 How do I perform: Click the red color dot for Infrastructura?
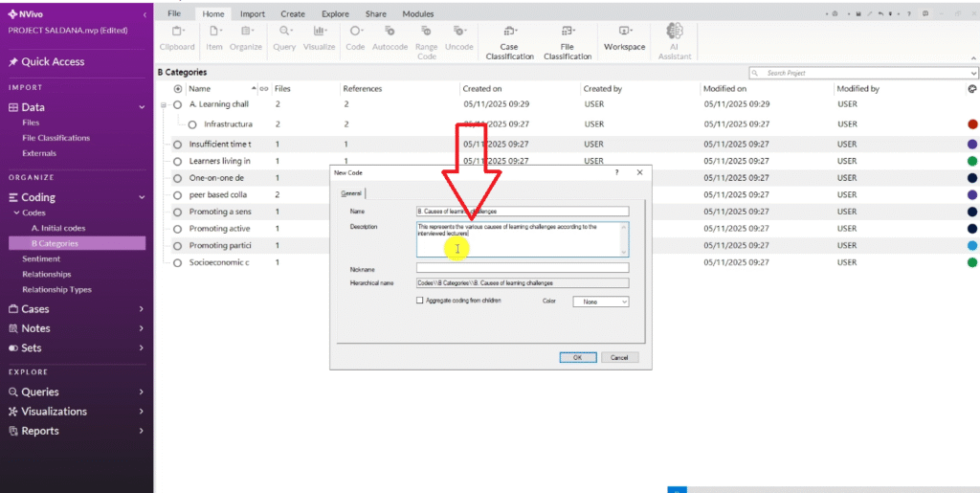point(972,124)
